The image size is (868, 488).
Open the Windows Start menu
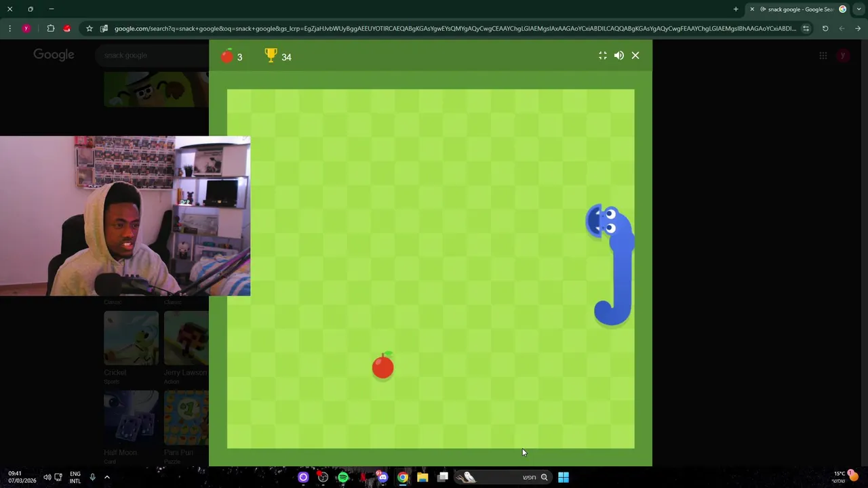tap(563, 477)
